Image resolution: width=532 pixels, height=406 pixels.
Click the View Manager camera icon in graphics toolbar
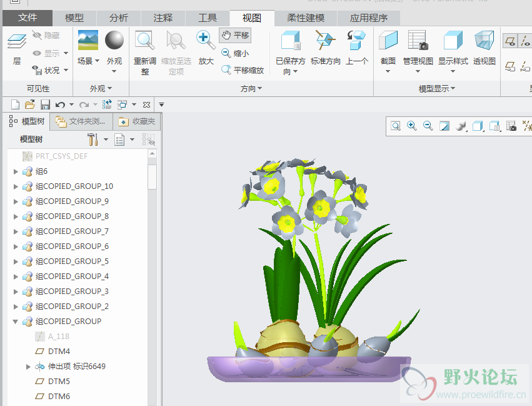tap(511, 126)
